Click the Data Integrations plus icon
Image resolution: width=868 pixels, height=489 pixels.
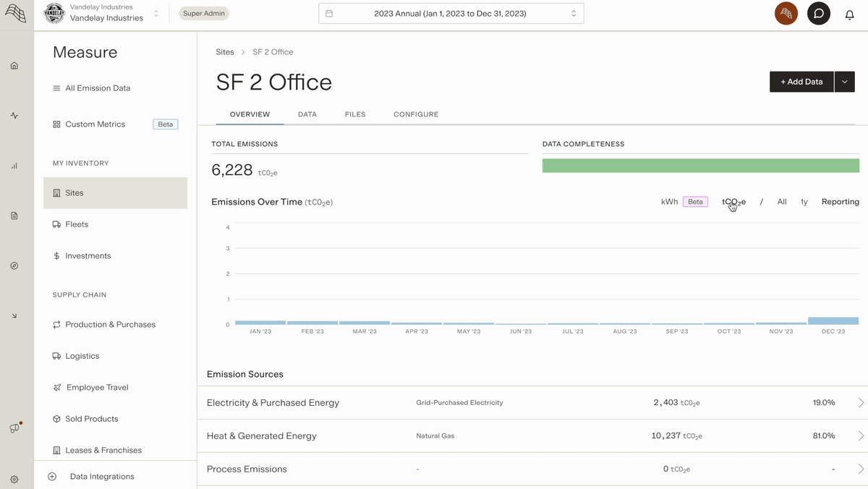(x=52, y=477)
